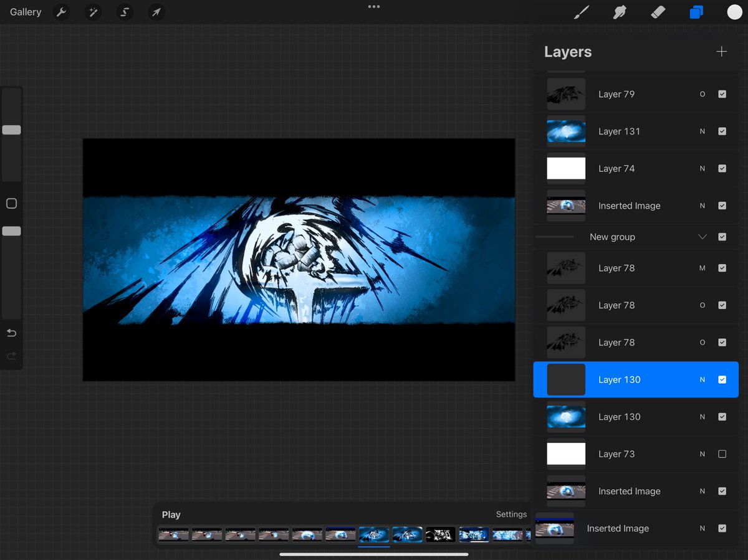Click name of Layer 78 marked M
The image size is (748, 560).
click(616, 268)
